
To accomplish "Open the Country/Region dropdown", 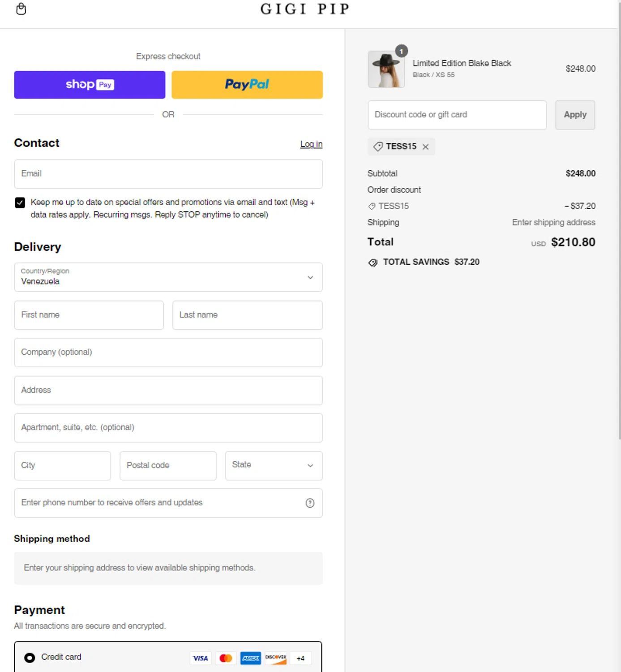I will click(x=168, y=277).
